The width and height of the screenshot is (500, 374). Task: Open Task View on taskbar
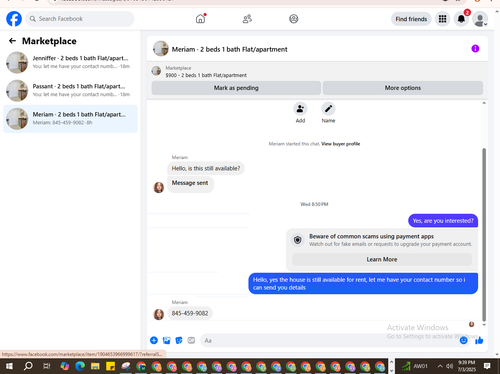[x=47, y=366]
